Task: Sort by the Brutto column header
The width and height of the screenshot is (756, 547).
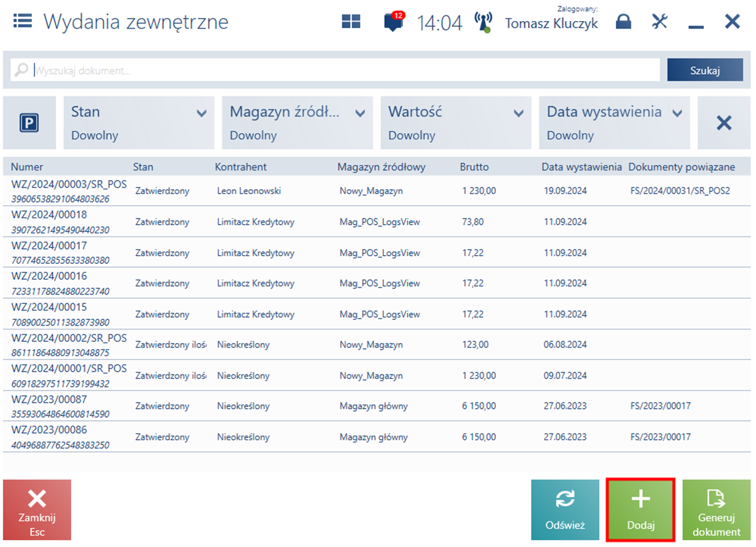Action: tap(474, 167)
